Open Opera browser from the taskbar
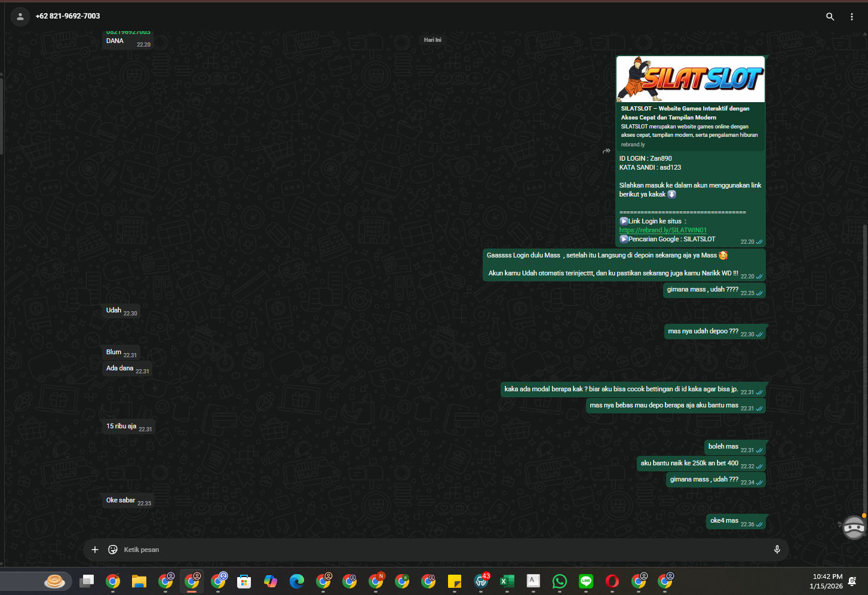This screenshot has width=868, height=595. 612,581
